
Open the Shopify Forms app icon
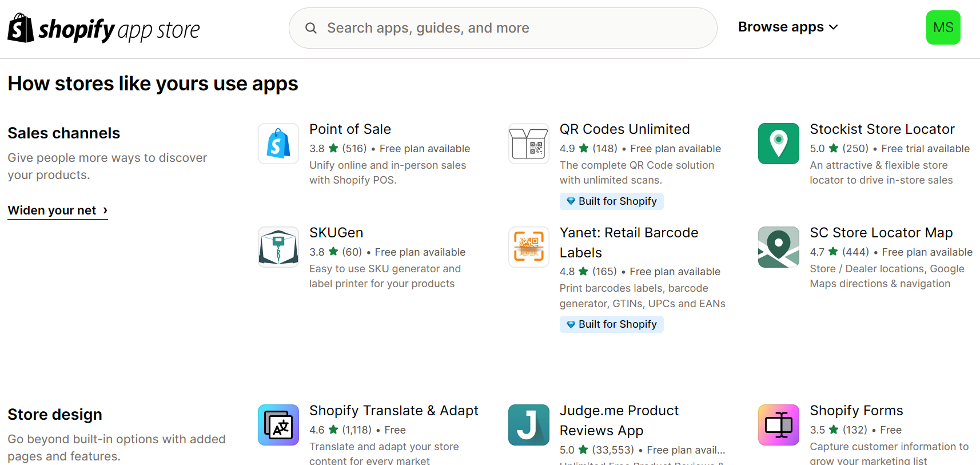pyautogui.click(x=778, y=425)
